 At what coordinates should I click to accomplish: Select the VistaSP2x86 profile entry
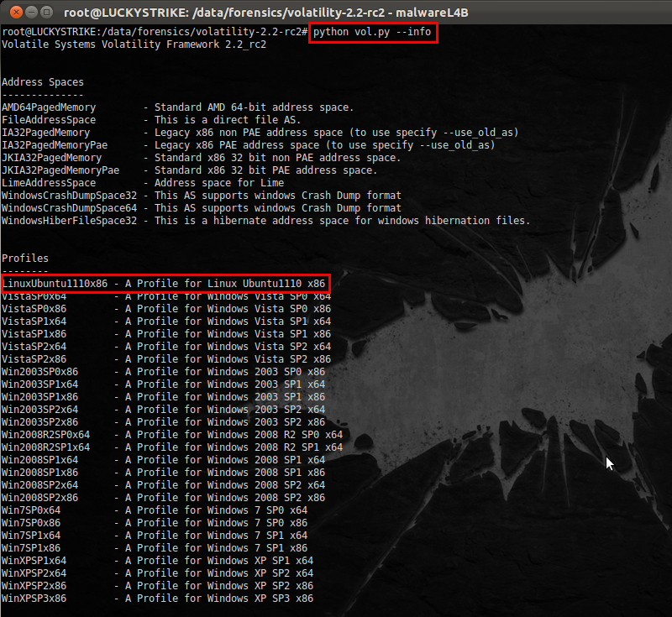click(34, 358)
